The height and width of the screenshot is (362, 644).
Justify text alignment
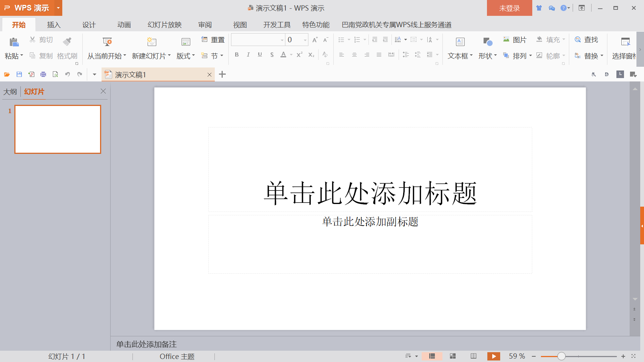(379, 55)
